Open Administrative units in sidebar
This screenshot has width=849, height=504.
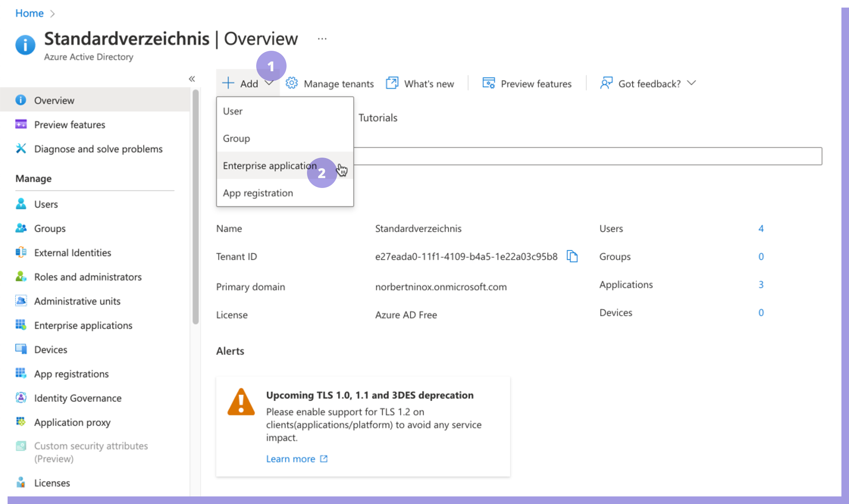(95, 301)
